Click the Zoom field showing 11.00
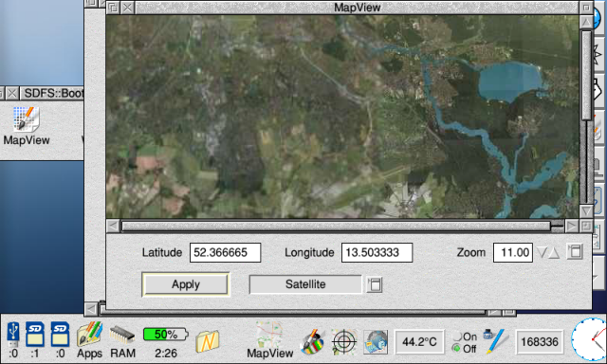Screen dimensions: 607x364 pos(513,252)
